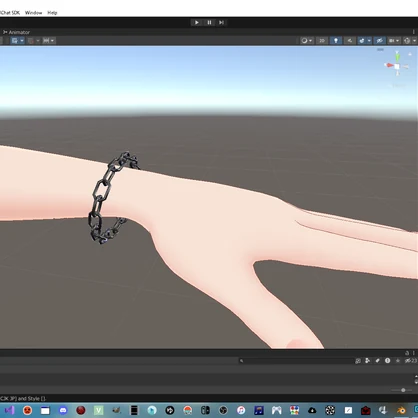Click status bar message ending 'and Style []'
418x418 pixels.
click(23, 398)
